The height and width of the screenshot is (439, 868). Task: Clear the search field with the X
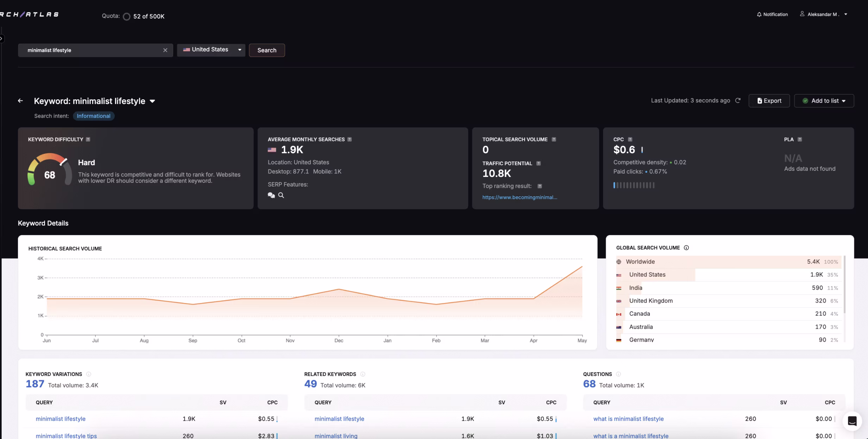click(x=165, y=50)
